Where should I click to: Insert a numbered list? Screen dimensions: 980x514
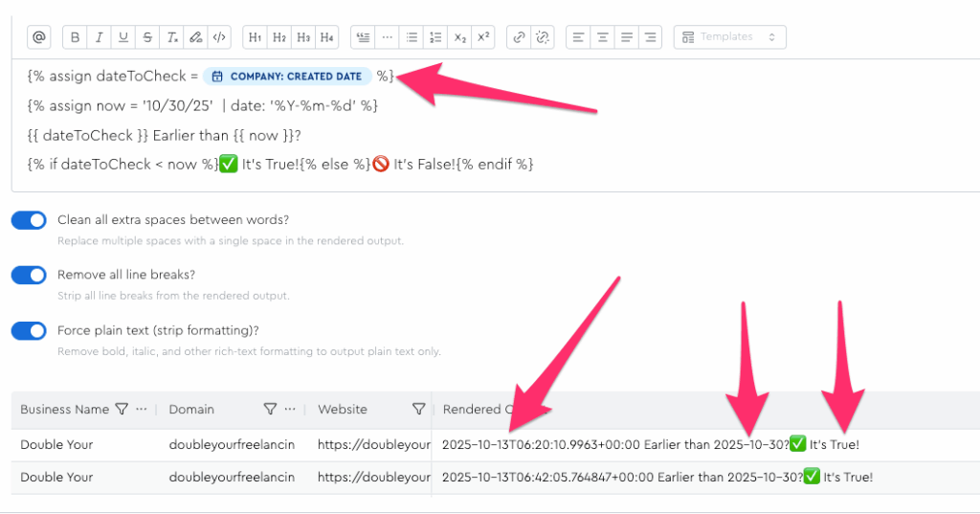coord(435,37)
